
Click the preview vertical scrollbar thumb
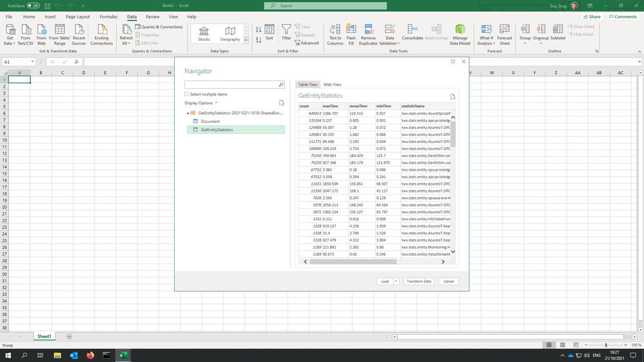453,134
